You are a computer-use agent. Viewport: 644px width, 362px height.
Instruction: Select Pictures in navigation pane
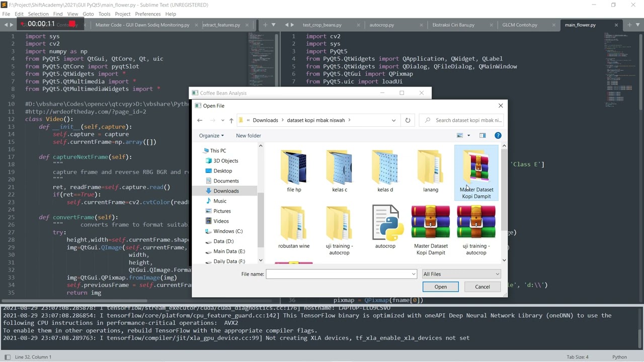click(x=222, y=211)
